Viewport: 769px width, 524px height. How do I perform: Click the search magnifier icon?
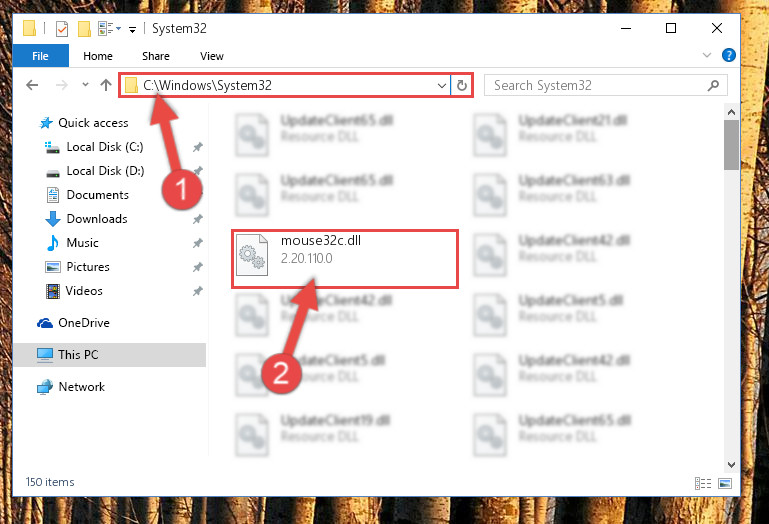click(x=713, y=86)
